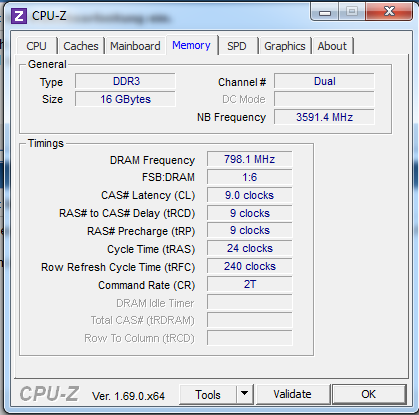This screenshot has height=415, width=419.
Task: Click the NB Frequency label
Action: [231, 117]
